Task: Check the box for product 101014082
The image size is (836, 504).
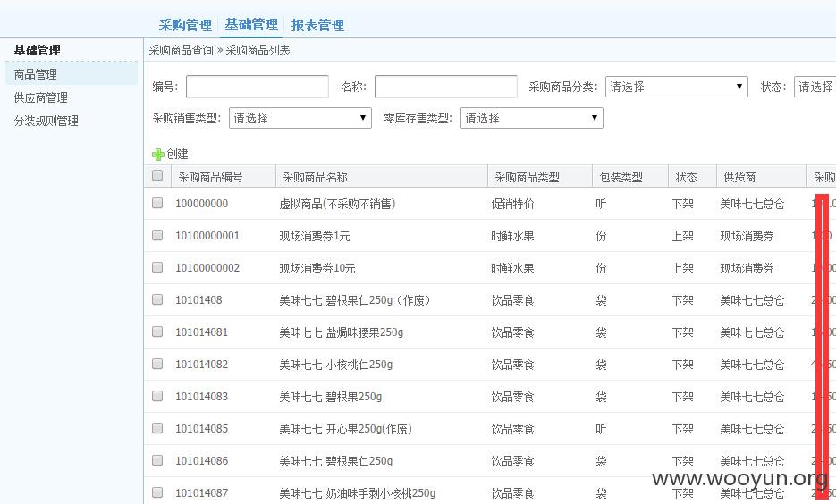Action: click(157, 364)
